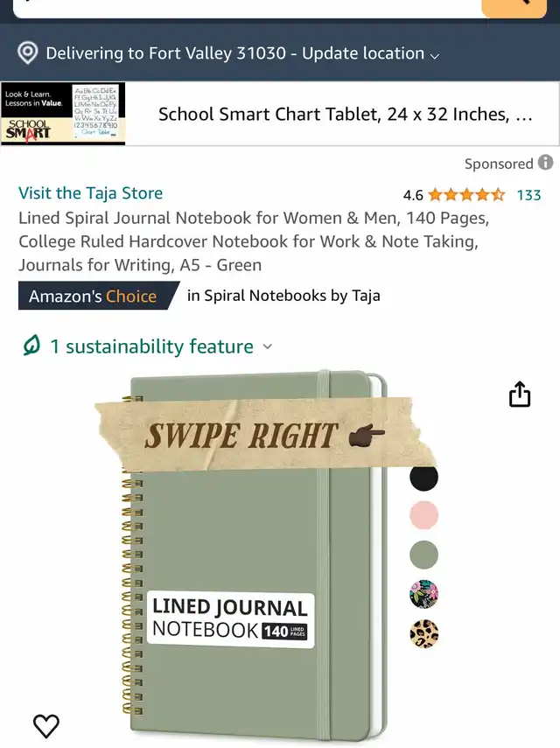Open the 4.6 rating breakdown
The height and width of the screenshot is (748, 560).
point(413,195)
